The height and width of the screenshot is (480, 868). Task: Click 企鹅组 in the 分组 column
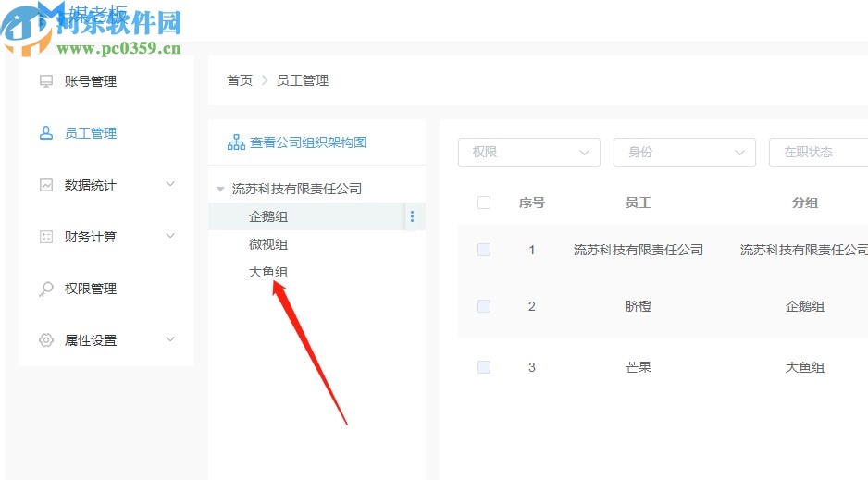[x=805, y=306]
